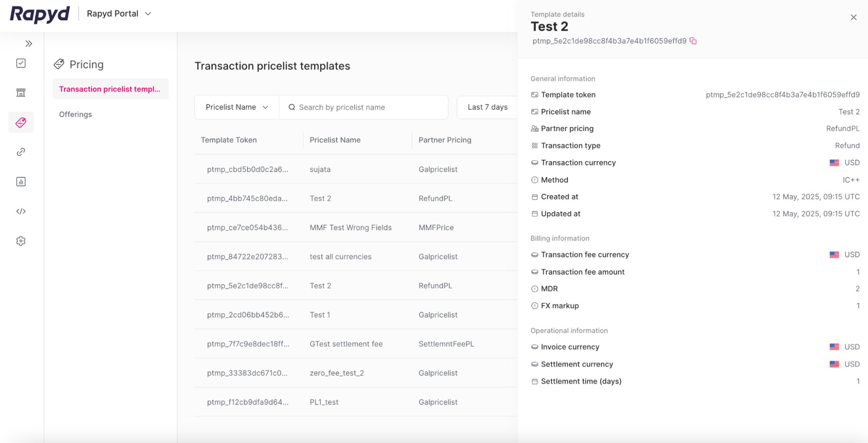Image resolution: width=868 pixels, height=443 pixels.
Task: Open the developer code icon in sidebar
Action: point(20,212)
